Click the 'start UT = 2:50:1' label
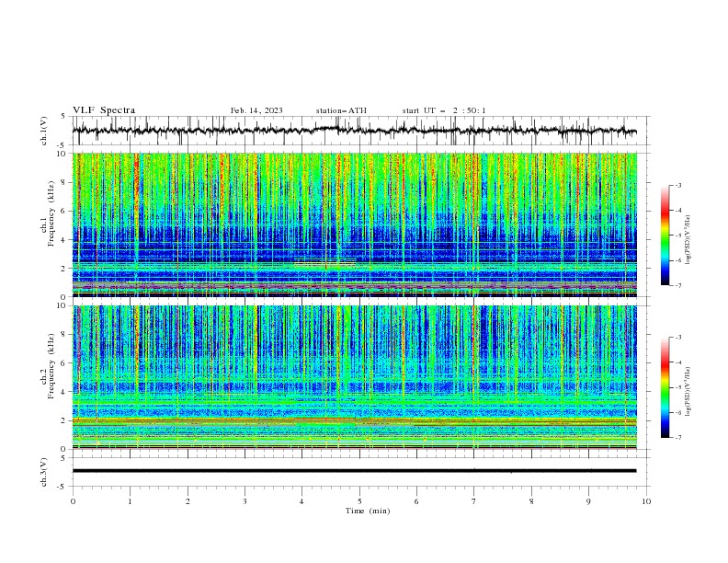728x563 pixels. pyautogui.click(x=444, y=110)
